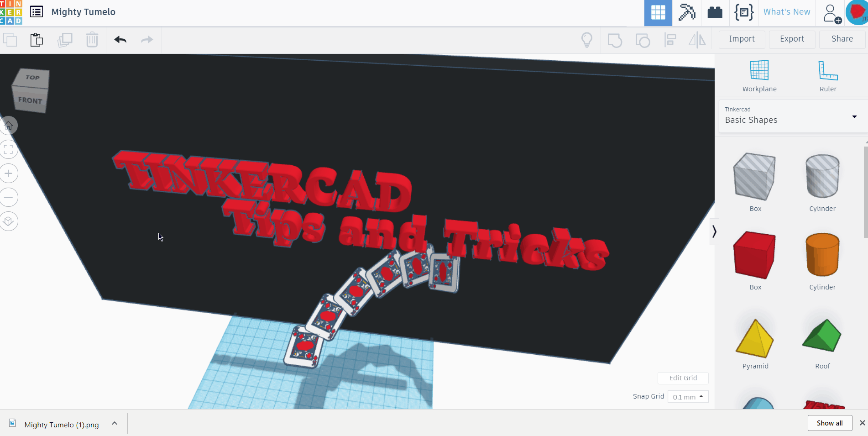Toggle orthographic view with the perspective icon
Screen dimensions: 868x436
coord(9,221)
